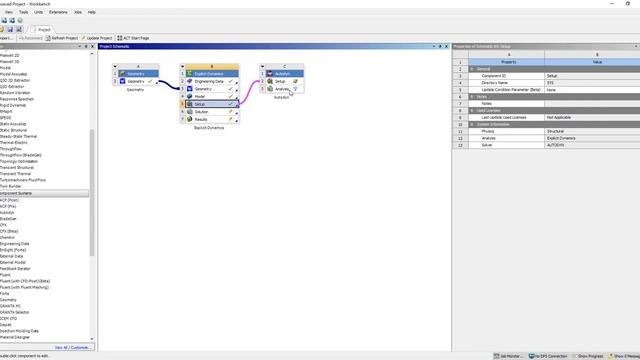Select Rigid Dynamics in toolbox
The image size is (640, 360).
tap(13, 105)
